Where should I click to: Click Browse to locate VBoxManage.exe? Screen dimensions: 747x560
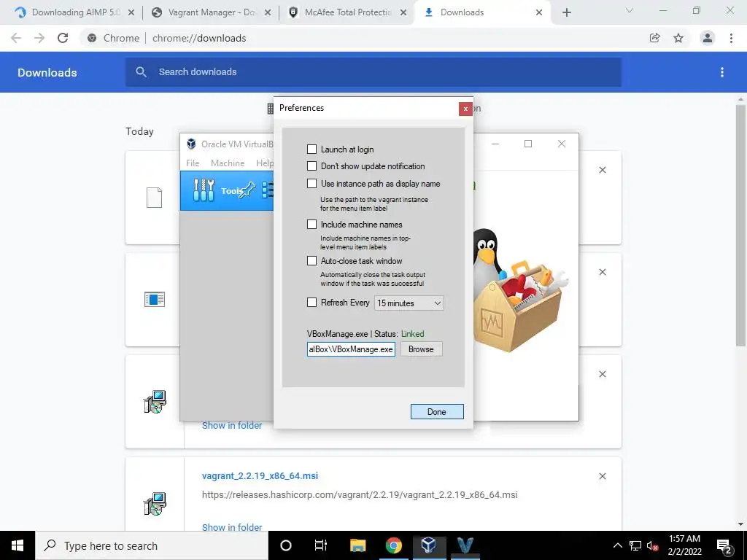[421, 349]
